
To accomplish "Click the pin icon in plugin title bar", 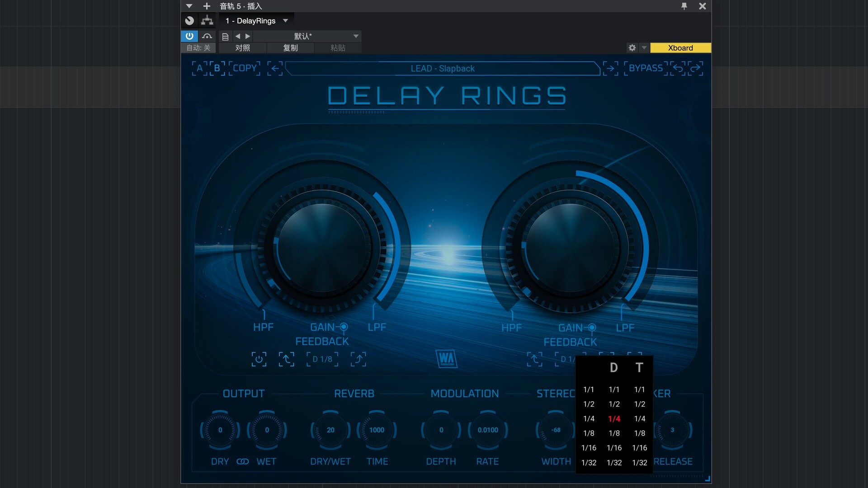I will tap(684, 6).
